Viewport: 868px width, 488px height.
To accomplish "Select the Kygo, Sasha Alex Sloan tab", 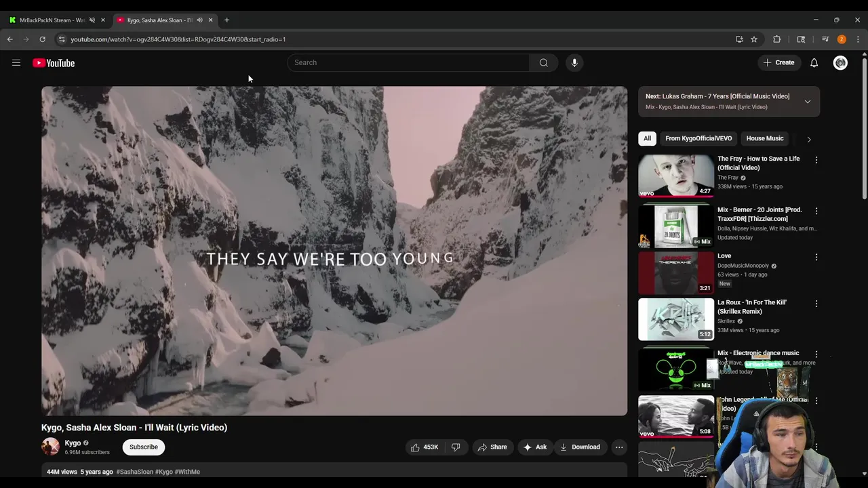I will pos(159,20).
